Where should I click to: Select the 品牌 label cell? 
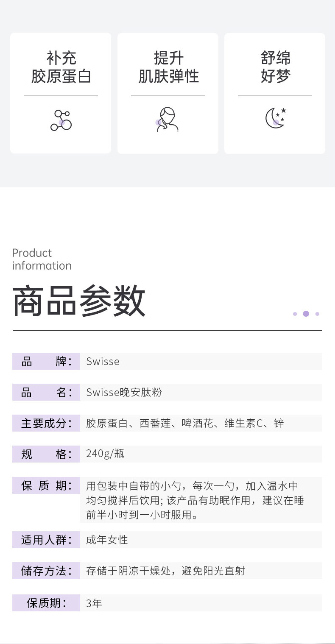(x=46, y=362)
